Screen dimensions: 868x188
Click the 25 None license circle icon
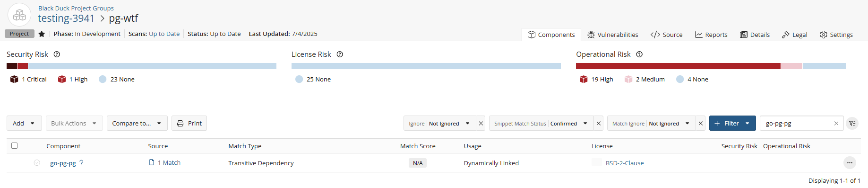tap(299, 79)
